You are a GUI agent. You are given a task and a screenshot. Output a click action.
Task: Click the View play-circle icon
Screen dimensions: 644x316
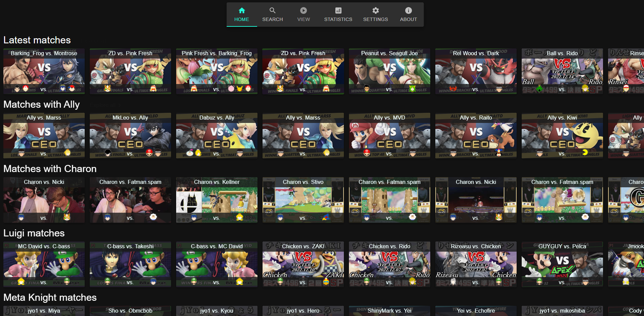[x=304, y=10]
